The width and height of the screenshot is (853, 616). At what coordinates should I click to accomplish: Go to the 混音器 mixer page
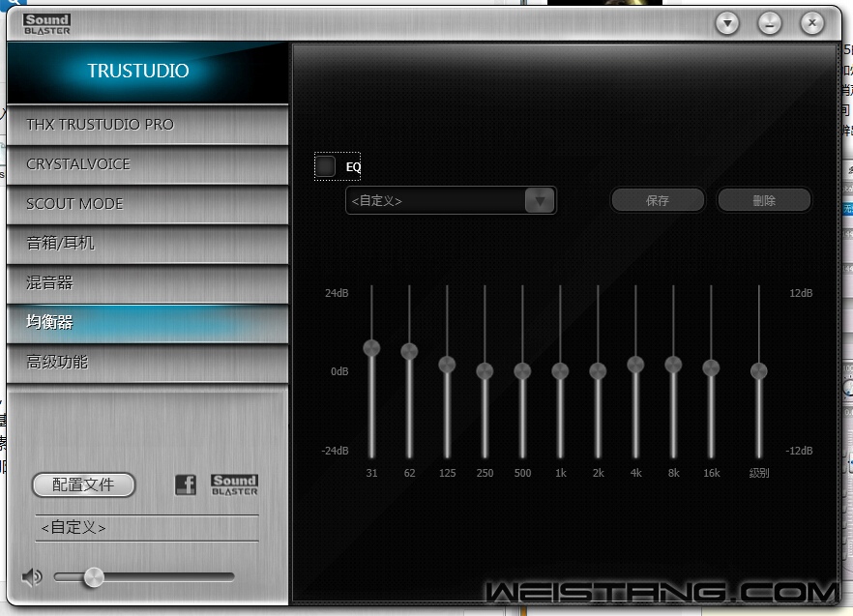click(147, 283)
